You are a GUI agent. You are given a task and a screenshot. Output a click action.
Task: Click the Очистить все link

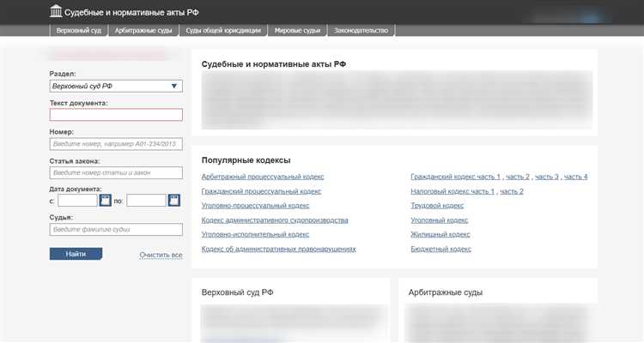tap(161, 255)
